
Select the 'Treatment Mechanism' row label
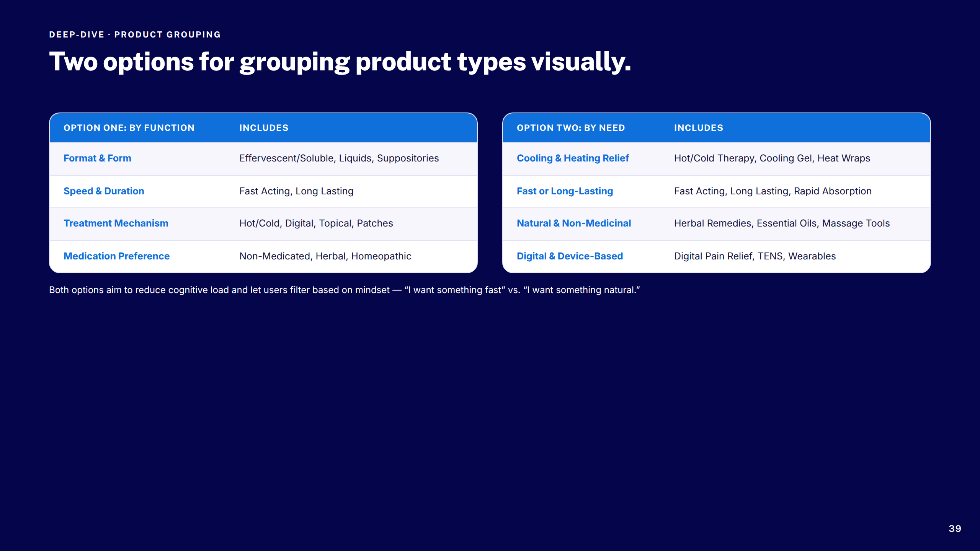116,223
